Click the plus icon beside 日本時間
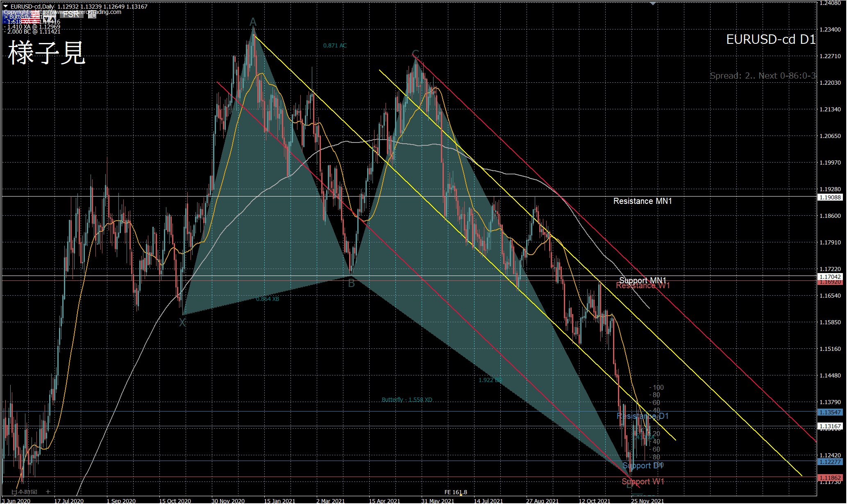Screen dimensions: 847x504 point(48,491)
